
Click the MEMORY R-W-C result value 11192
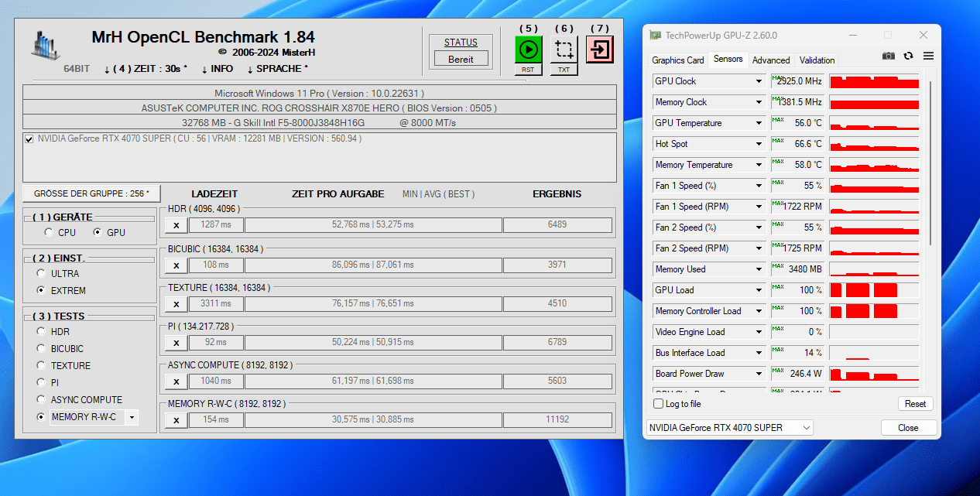557,420
